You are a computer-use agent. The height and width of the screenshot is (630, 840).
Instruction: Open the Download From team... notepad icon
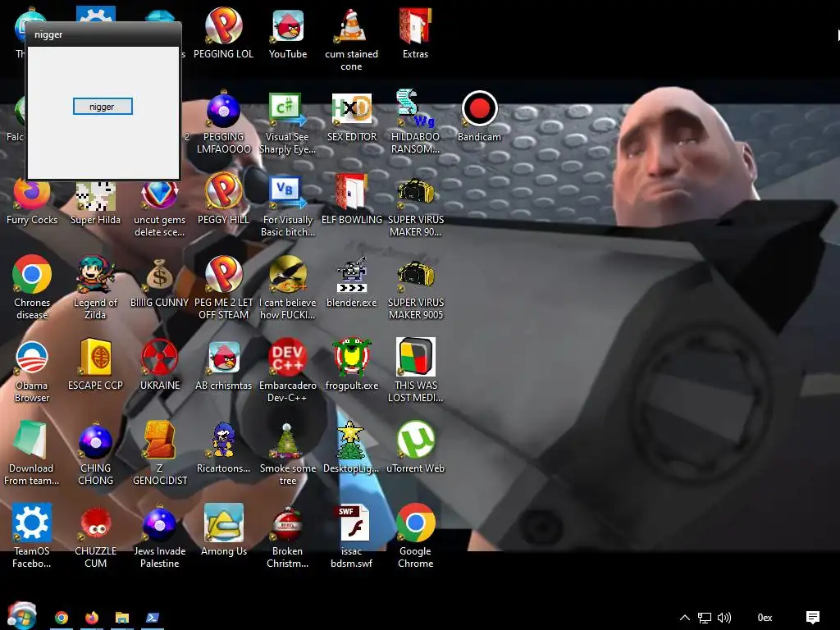30,440
